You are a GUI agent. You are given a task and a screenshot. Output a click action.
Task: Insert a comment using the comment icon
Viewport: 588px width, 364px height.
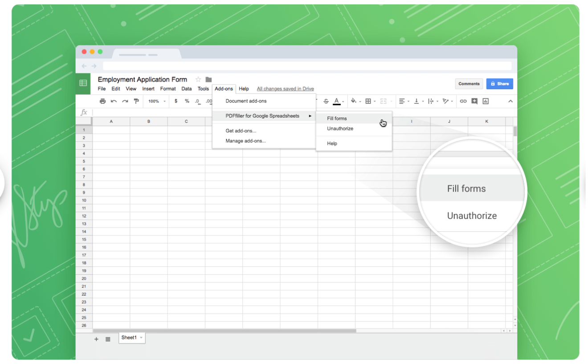(474, 101)
